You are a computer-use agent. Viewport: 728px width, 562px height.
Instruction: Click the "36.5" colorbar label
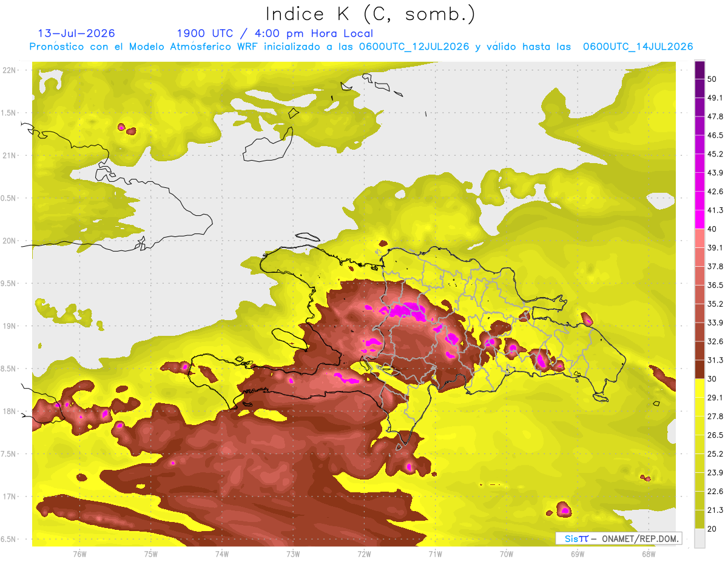(x=715, y=285)
